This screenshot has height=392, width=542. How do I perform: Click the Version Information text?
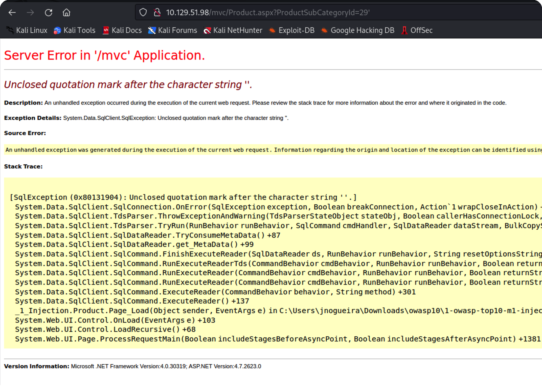tap(132, 366)
